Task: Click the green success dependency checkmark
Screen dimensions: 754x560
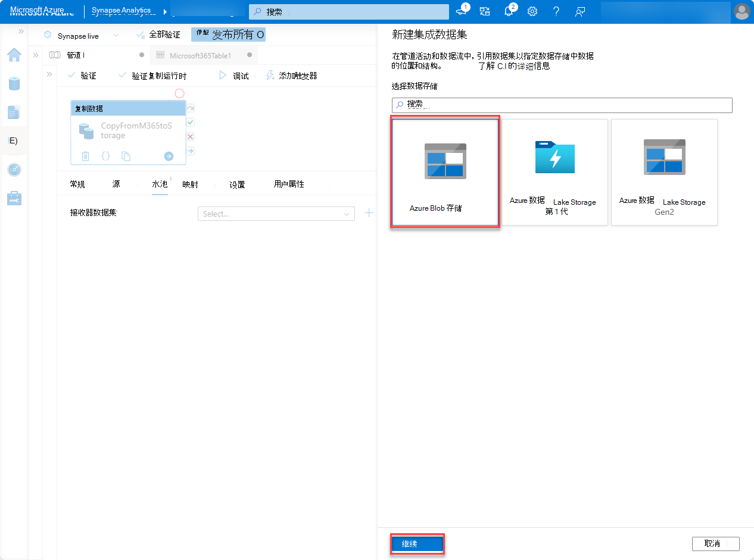Action: [191, 122]
